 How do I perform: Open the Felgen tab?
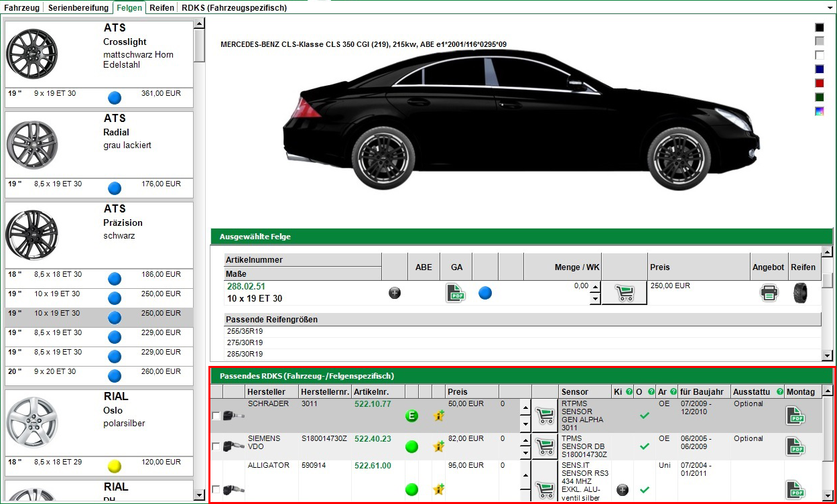click(x=128, y=8)
